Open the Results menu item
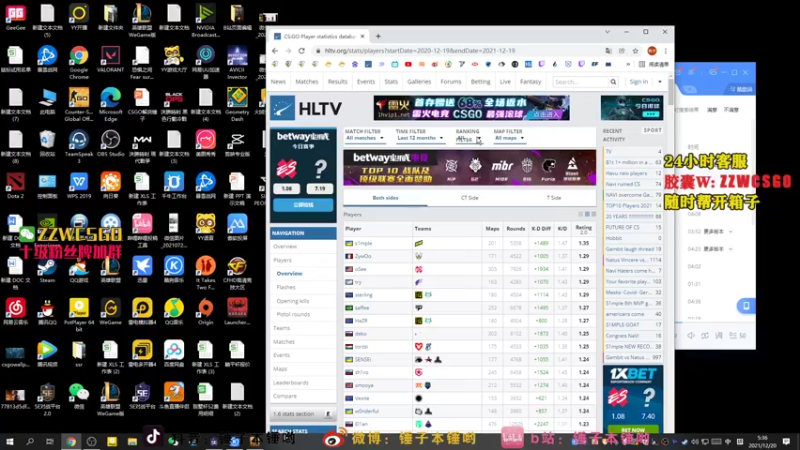 (337, 82)
